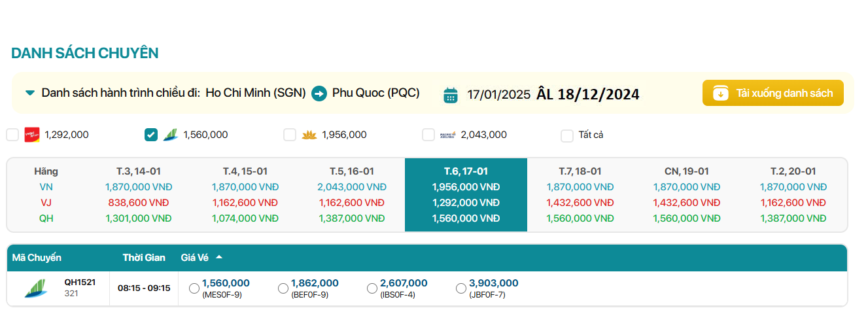Choose the 3,903,000 JBF0F-7 fare option
The height and width of the screenshot is (325, 868).
tap(461, 288)
